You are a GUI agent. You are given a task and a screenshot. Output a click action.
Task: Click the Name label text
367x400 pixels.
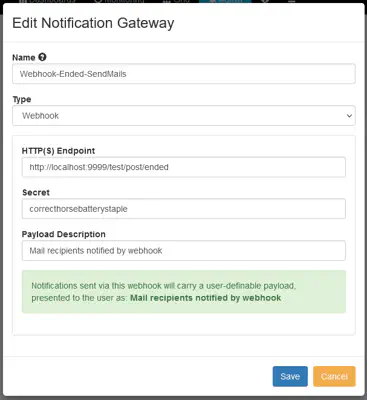[x=24, y=57]
